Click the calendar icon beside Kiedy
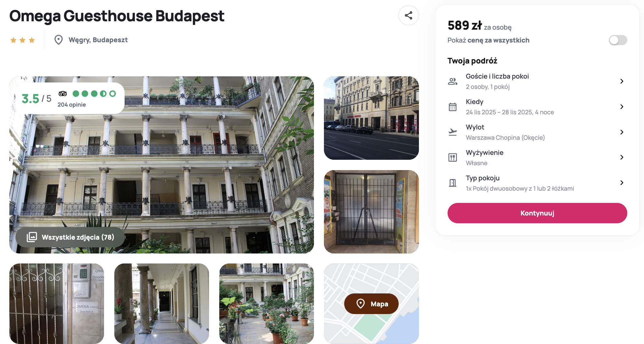This screenshot has width=644, height=344. pos(452,107)
